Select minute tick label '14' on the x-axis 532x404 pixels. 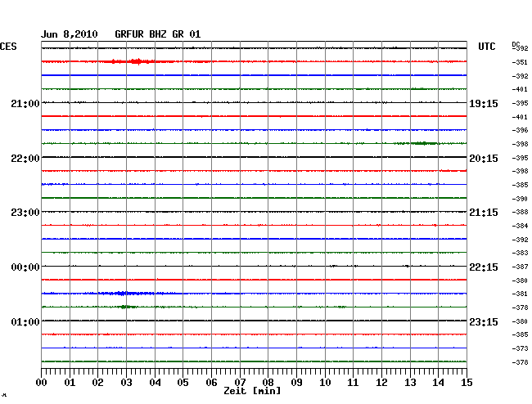(438, 383)
